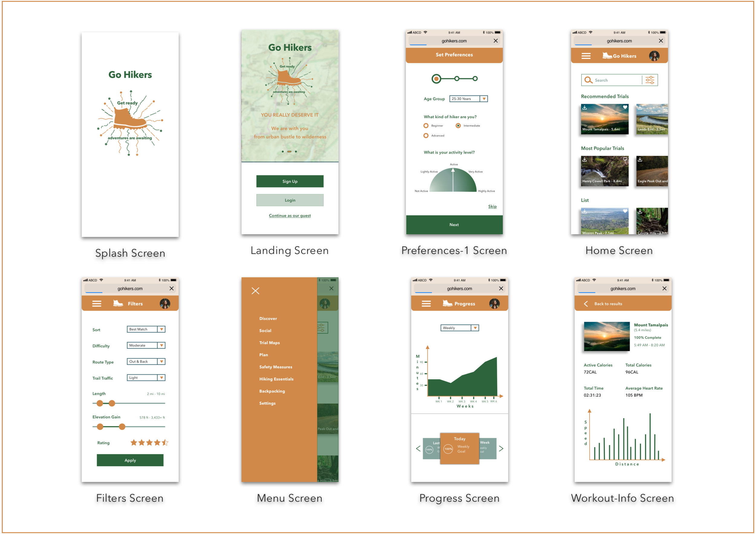This screenshot has width=756, height=534.
Task: Click the Continue as our guest link
Action: pos(290,215)
